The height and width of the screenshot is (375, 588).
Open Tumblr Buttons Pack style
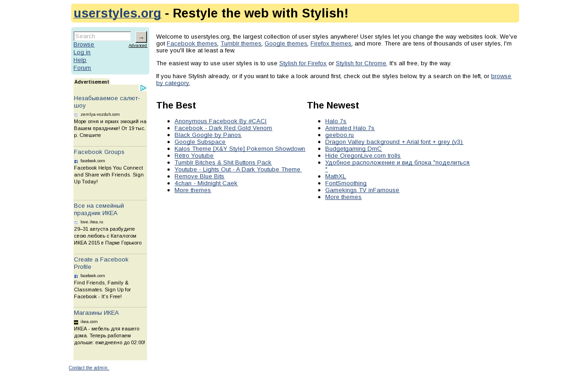[x=223, y=163]
